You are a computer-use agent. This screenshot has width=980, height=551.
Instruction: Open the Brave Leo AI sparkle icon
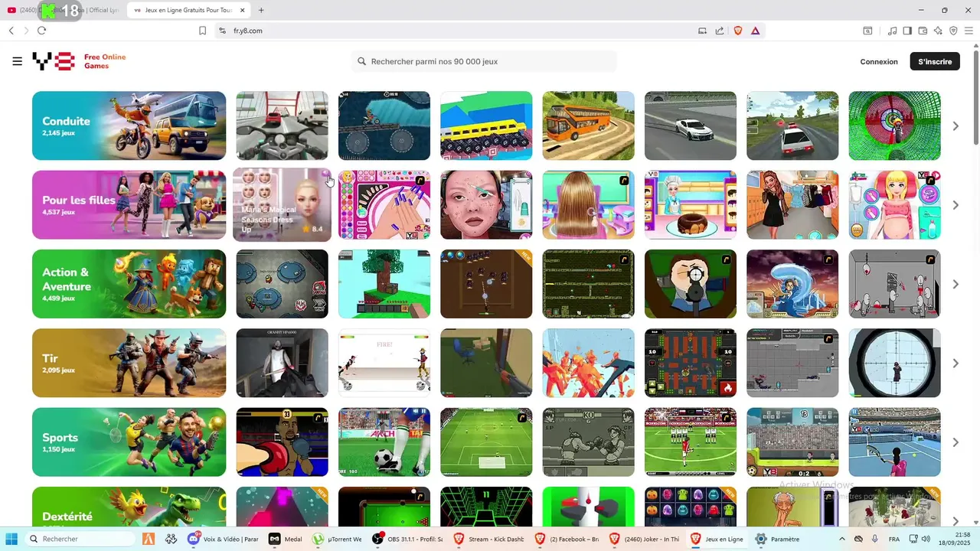pos(938,31)
